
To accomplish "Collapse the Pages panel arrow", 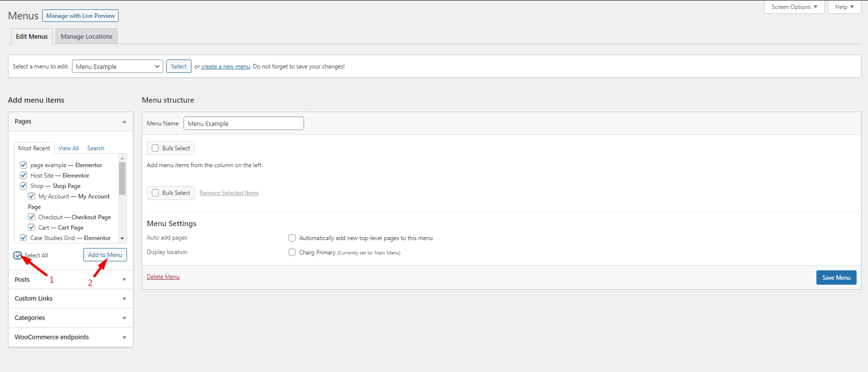I will point(124,122).
